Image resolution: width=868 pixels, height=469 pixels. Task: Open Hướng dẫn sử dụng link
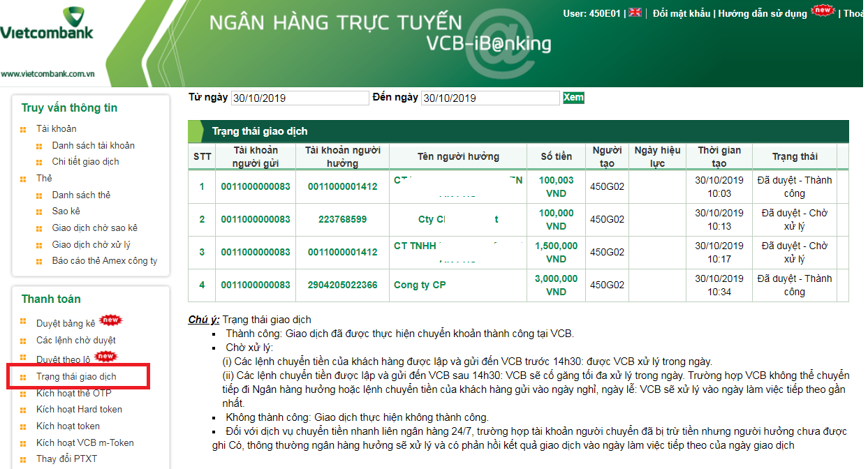click(763, 13)
